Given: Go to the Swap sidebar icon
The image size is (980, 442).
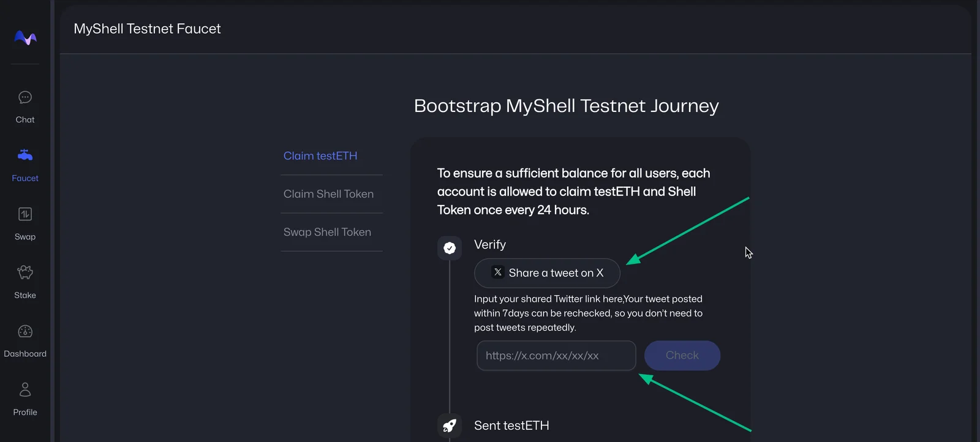Looking at the screenshot, I should coord(25,214).
